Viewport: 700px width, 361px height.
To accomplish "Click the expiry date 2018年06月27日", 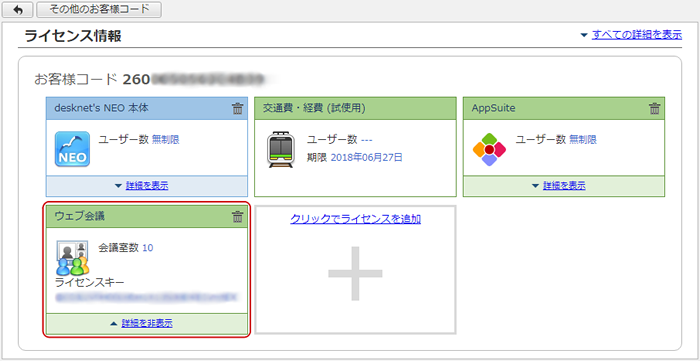I will click(367, 157).
